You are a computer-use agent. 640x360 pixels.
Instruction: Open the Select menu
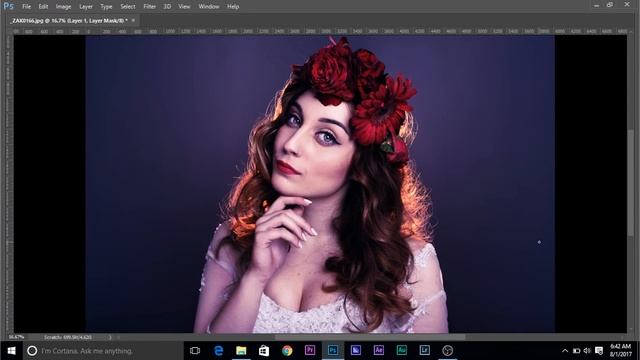(x=128, y=7)
